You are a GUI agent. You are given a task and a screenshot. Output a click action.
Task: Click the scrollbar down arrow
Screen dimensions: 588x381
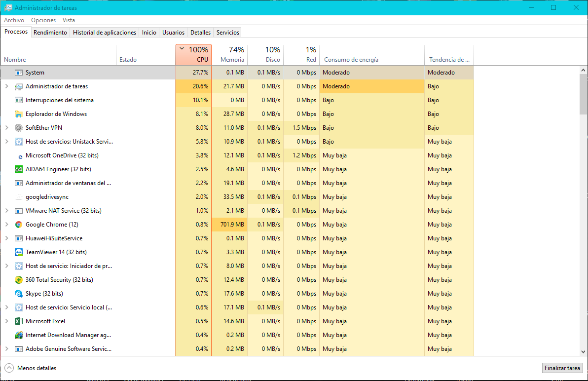(583, 352)
